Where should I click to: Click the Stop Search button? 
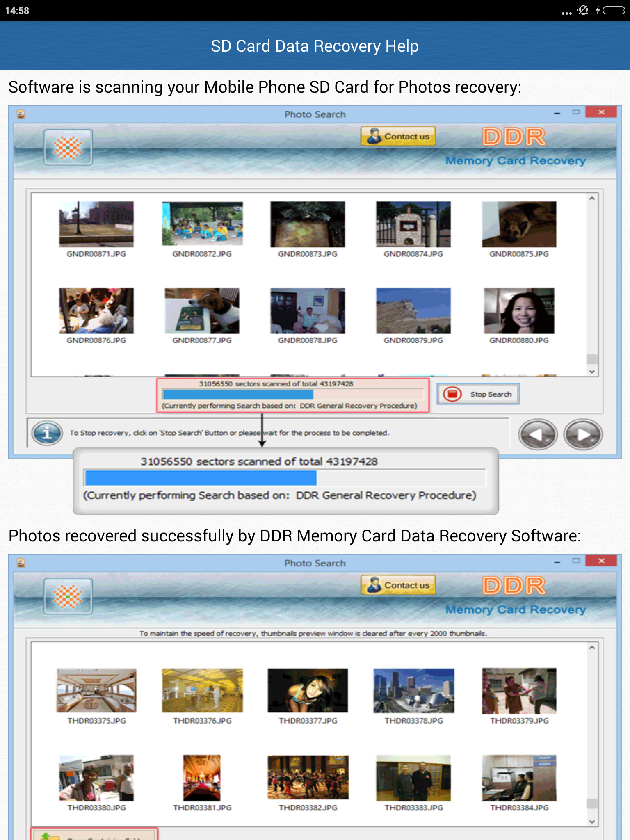click(x=478, y=394)
